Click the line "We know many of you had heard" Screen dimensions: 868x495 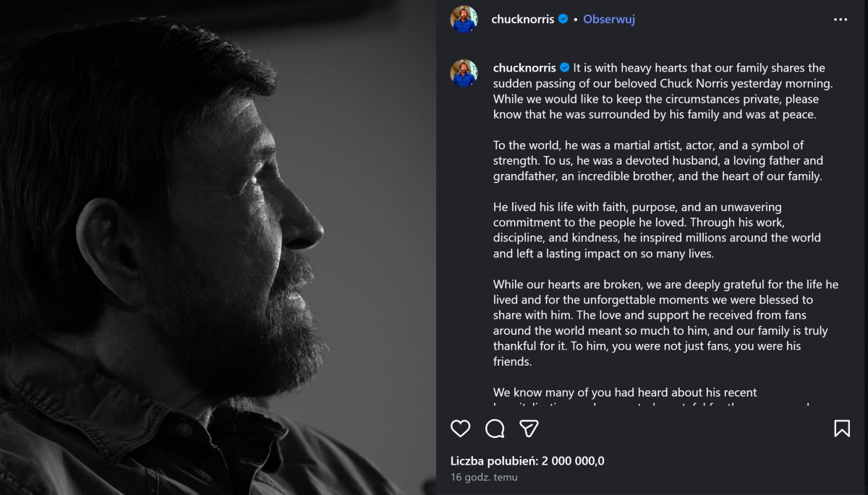click(x=625, y=392)
